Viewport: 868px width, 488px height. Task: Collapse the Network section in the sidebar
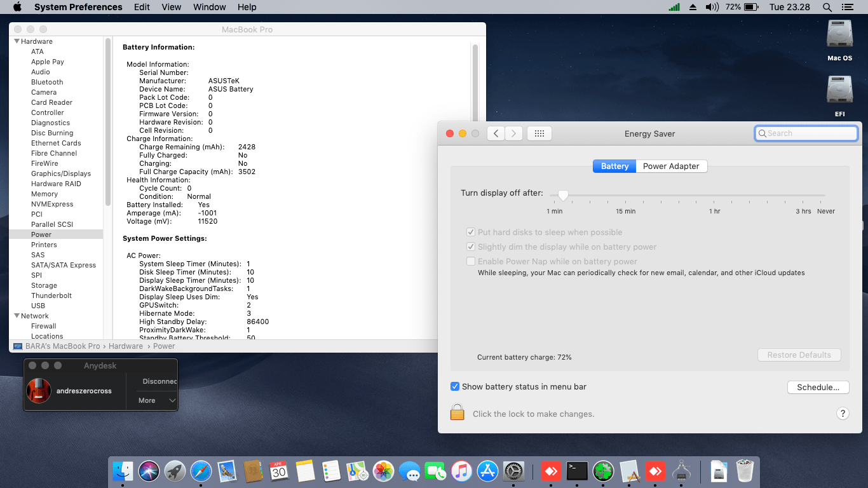(x=15, y=316)
